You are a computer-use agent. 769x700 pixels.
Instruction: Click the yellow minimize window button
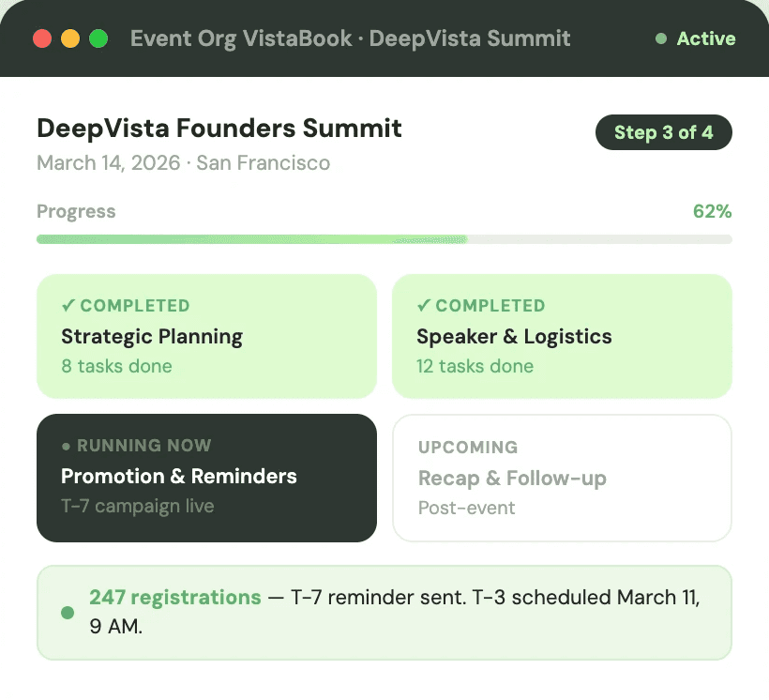click(70, 38)
